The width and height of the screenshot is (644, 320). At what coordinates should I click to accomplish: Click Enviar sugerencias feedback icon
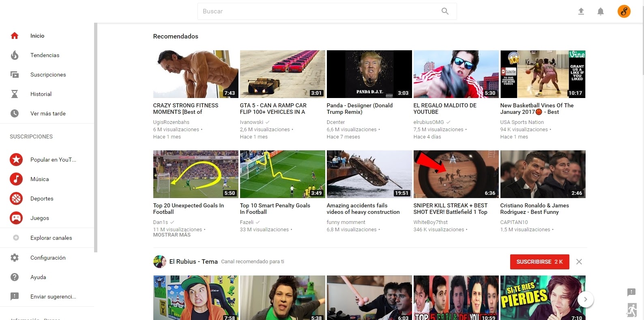point(15,297)
